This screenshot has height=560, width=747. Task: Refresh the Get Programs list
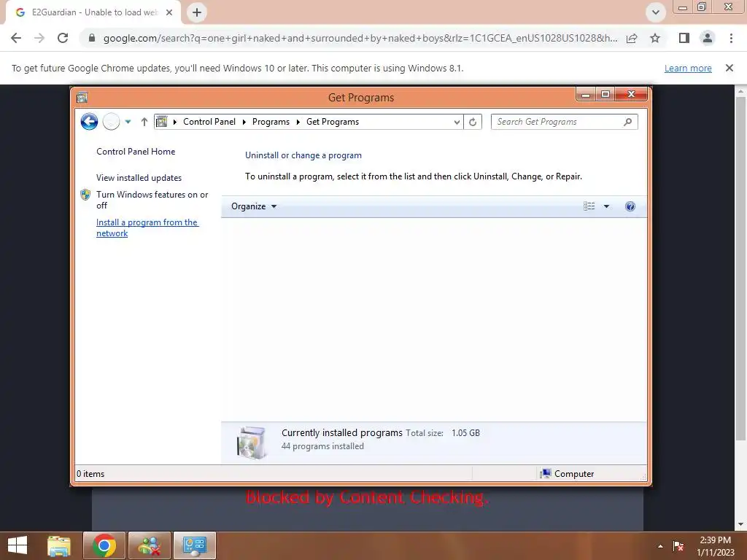[473, 122]
